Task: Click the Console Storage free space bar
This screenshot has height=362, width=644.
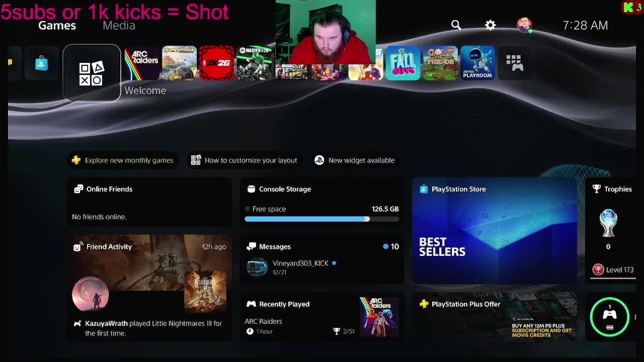Action: coord(322,219)
